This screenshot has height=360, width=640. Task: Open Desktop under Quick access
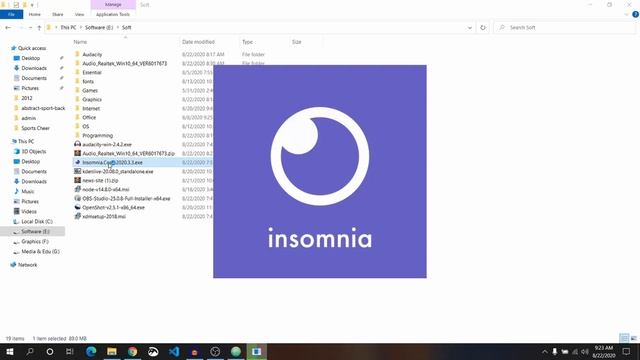coord(31,58)
